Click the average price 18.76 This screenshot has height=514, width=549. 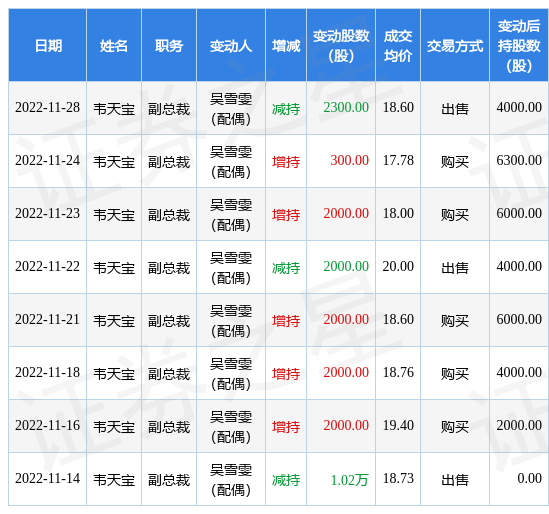398,372
